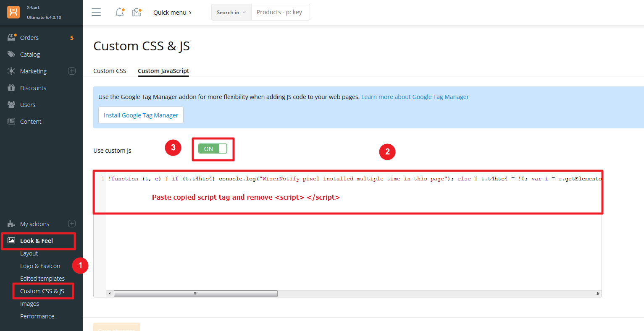This screenshot has height=331, width=644.
Task: Open the hamburger menu icon
Action: 96,12
